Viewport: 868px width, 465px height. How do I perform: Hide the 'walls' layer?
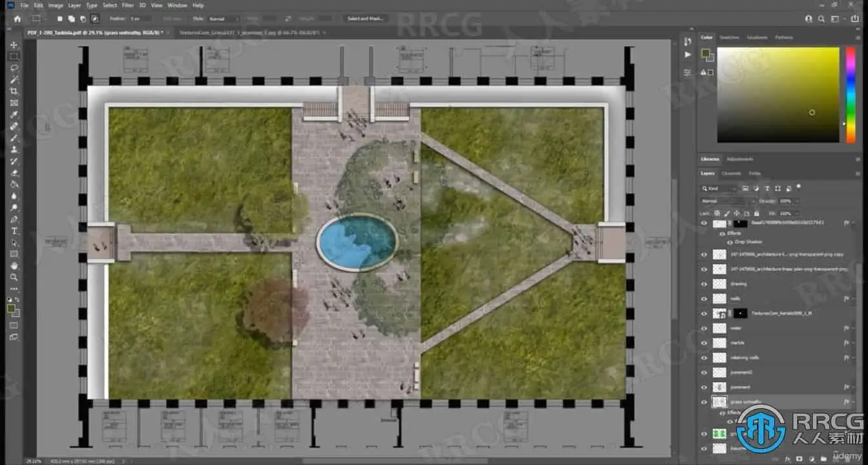coord(704,298)
